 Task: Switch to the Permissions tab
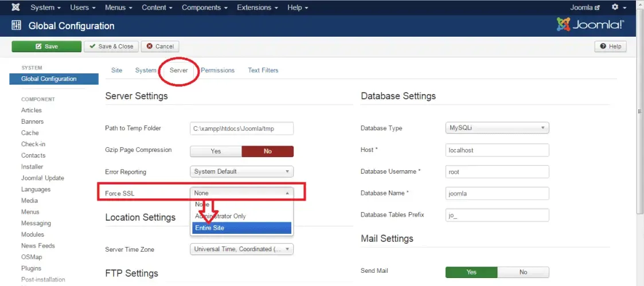click(x=217, y=70)
